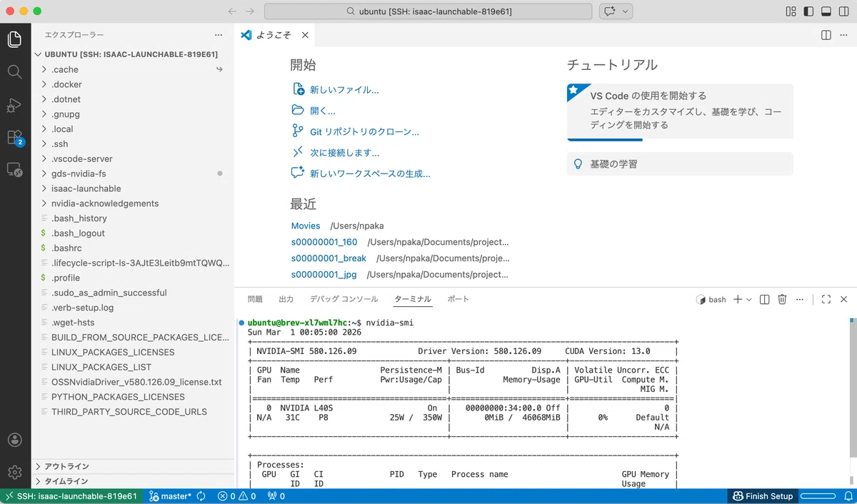Close the ようこそ welcome tab
The width and height of the screenshot is (857, 504).
(305, 35)
